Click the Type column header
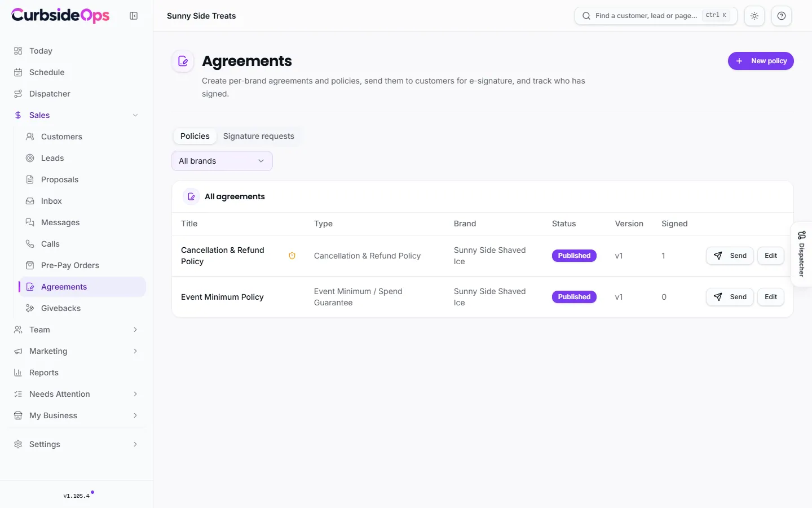This screenshot has height=508, width=812. (323, 224)
